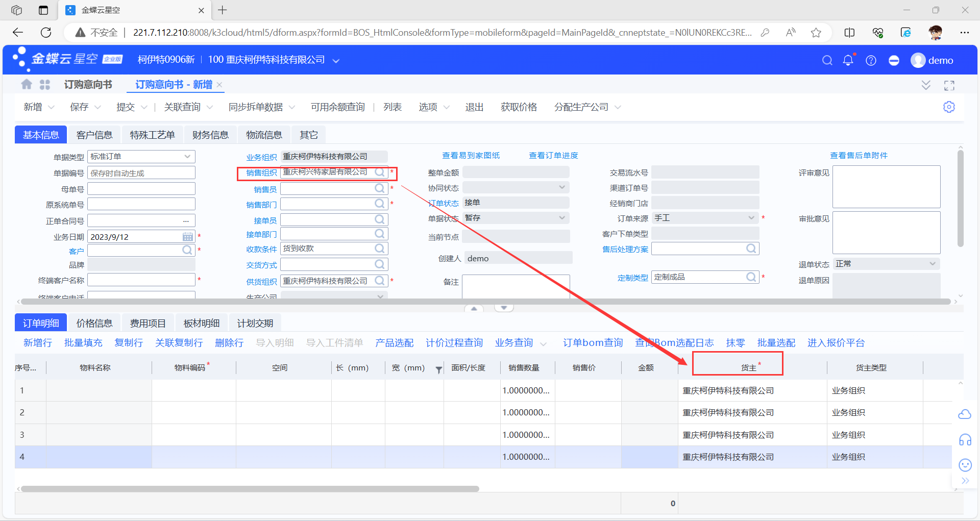
Task: Expand the 选项 dropdown arrow
Action: pos(447,107)
